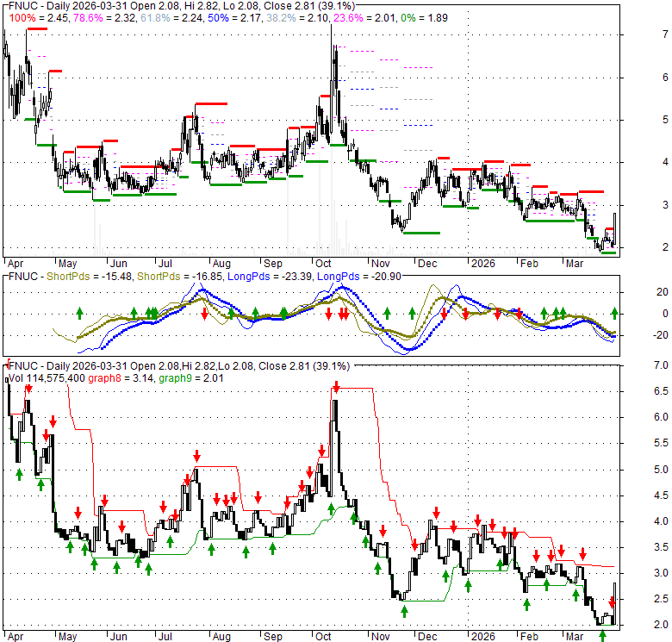The width and height of the screenshot is (672, 642).
Task: Click the rightmost green arrow in the oscillator panel
Action: pyautogui.click(x=615, y=313)
